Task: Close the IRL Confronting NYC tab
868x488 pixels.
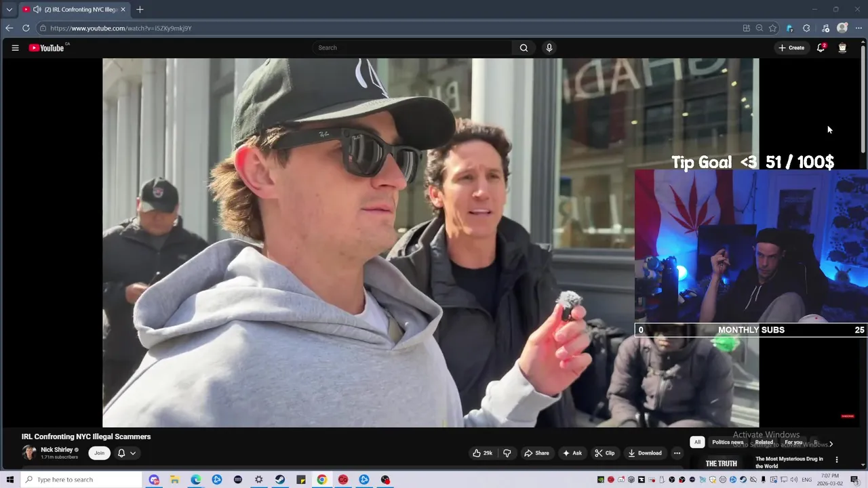Action: tap(123, 9)
